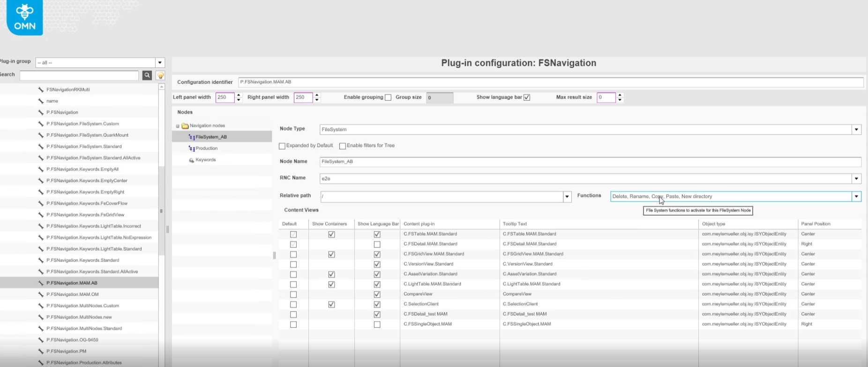Screen dimensions: 868x367
Task: Select P.FSNavigation.Keywords.Standard in the list
Action: pos(82,260)
